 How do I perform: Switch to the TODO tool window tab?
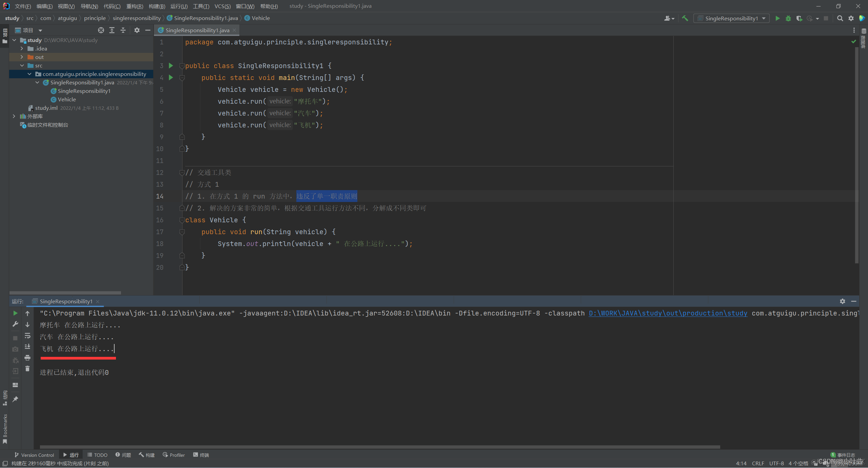pyautogui.click(x=97, y=455)
